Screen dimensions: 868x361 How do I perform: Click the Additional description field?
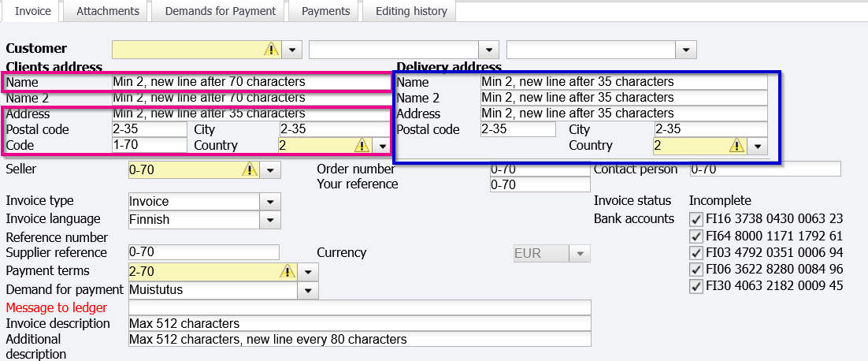(360, 339)
